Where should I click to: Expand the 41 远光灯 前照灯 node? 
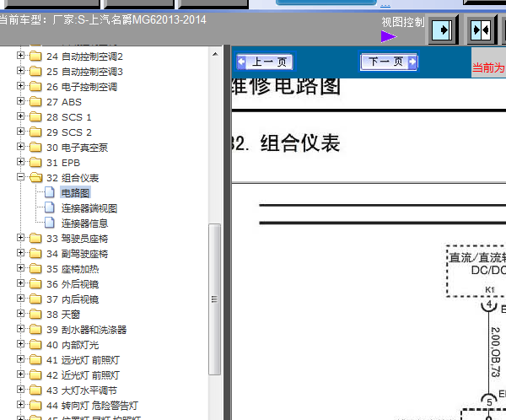click(20, 359)
